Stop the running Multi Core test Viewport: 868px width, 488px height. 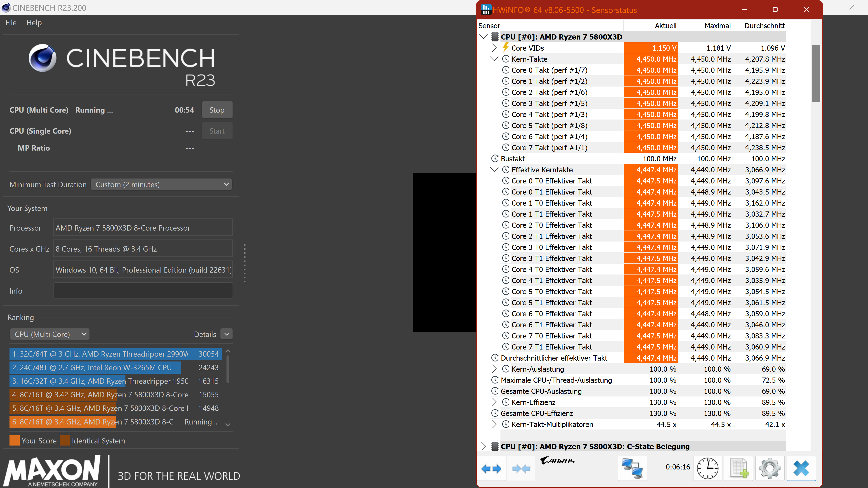pyautogui.click(x=217, y=110)
